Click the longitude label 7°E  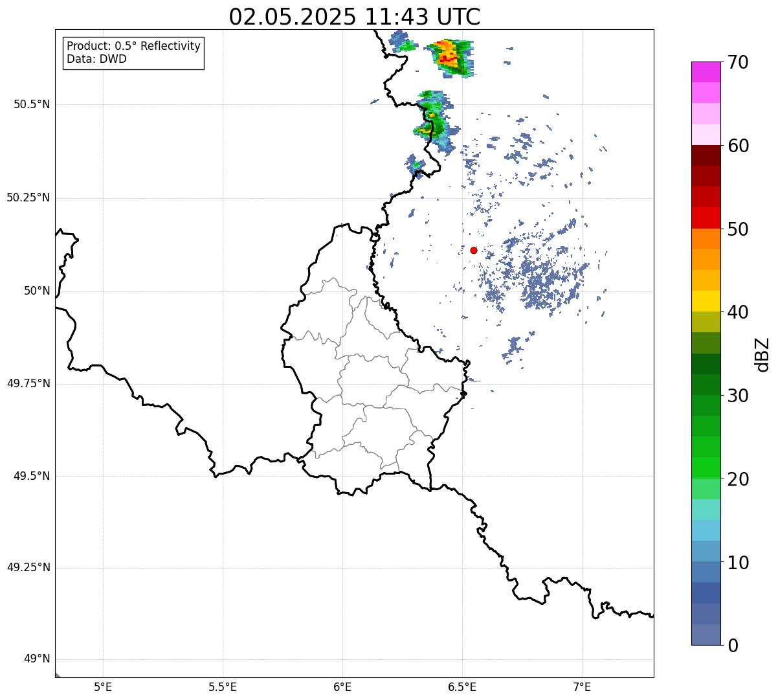pyautogui.click(x=582, y=686)
